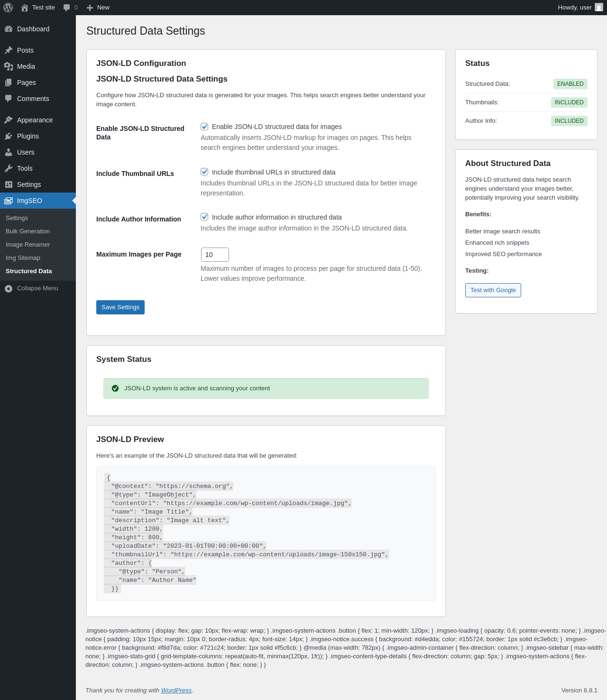
Task: Click the user avatar icon
Action: [x=599, y=8]
